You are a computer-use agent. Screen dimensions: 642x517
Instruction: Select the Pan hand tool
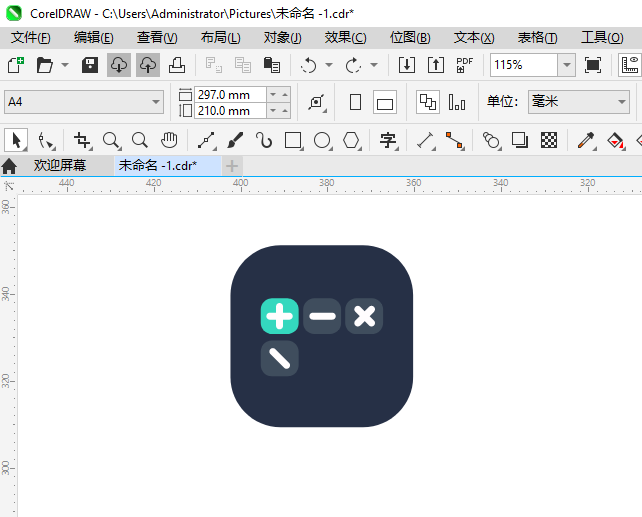pos(169,140)
